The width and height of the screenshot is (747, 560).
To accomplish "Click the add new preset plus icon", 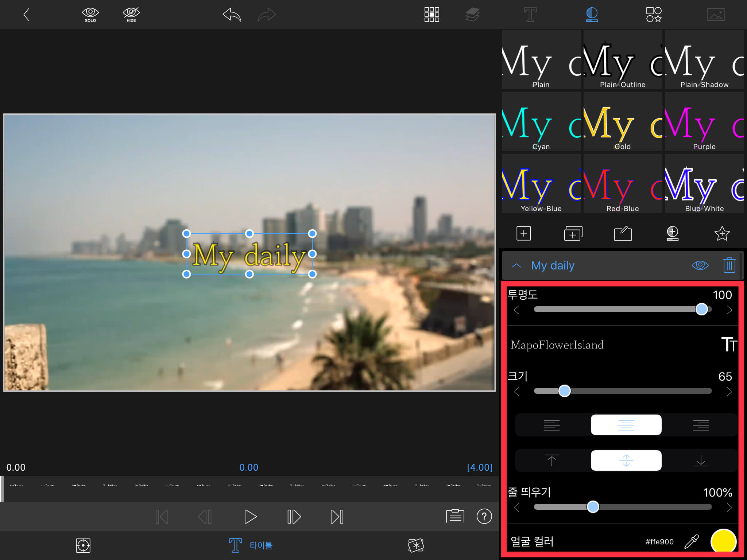I will point(523,233).
